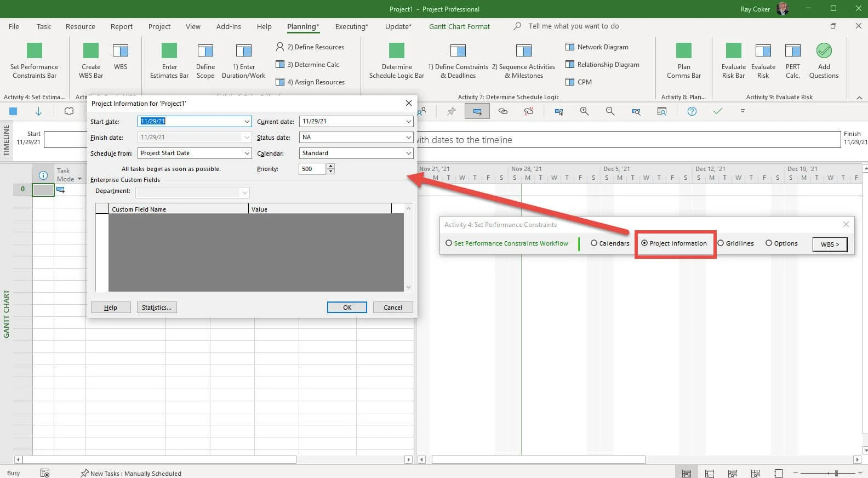The height and width of the screenshot is (478, 868).
Task: Click the help question mark toolbar icon
Action: coord(692,111)
